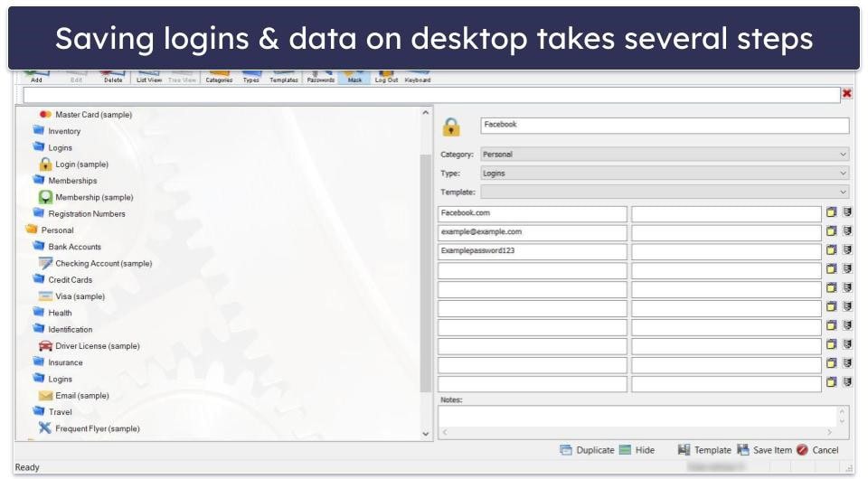Click gray icon at end of Examplepassword123 row
The height and width of the screenshot is (479, 868).
click(847, 249)
